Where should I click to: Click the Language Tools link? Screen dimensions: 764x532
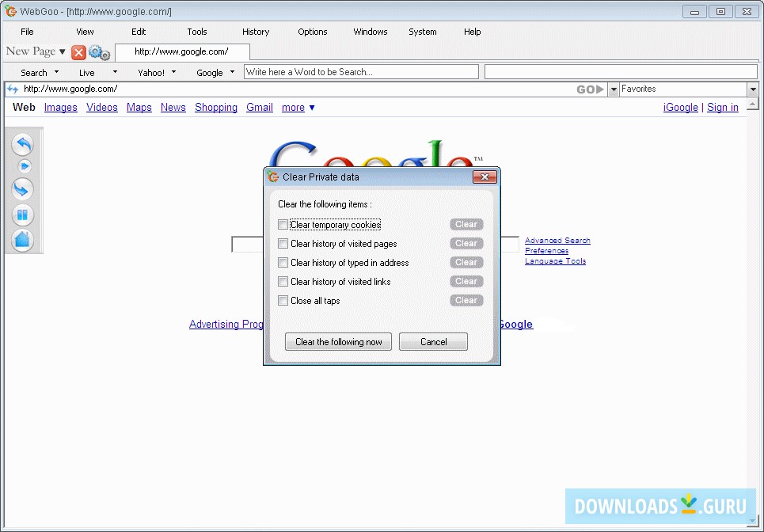555,260
